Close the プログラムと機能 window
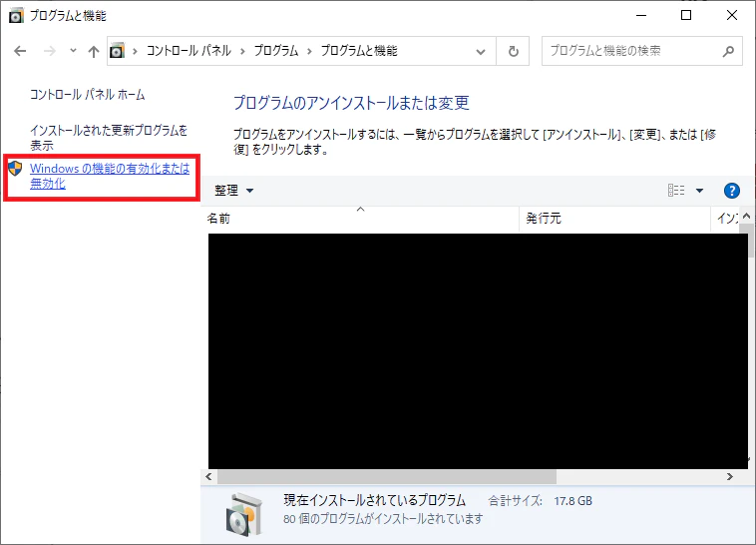This screenshot has width=756, height=545. click(x=732, y=15)
